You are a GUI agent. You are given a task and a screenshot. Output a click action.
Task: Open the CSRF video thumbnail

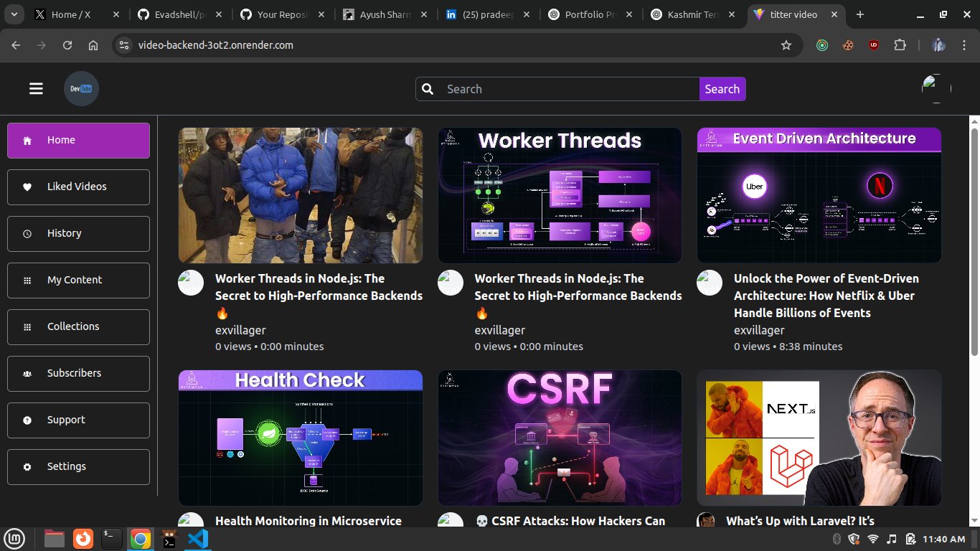click(560, 438)
